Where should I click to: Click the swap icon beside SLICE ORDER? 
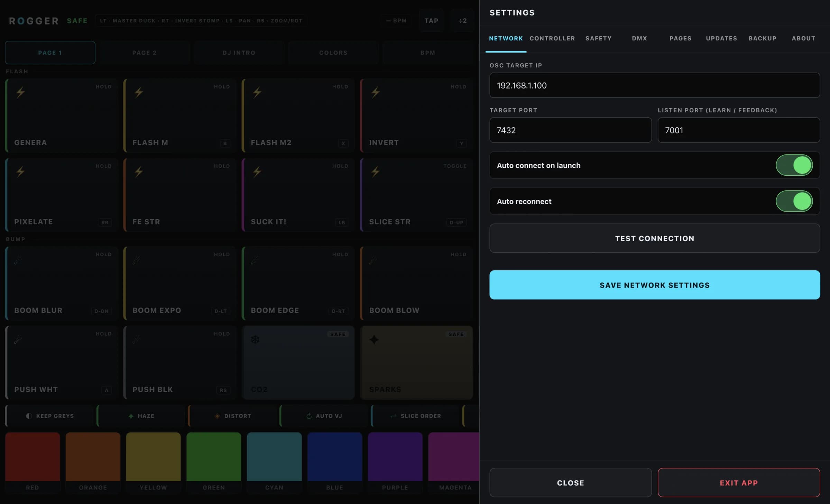tap(393, 416)
